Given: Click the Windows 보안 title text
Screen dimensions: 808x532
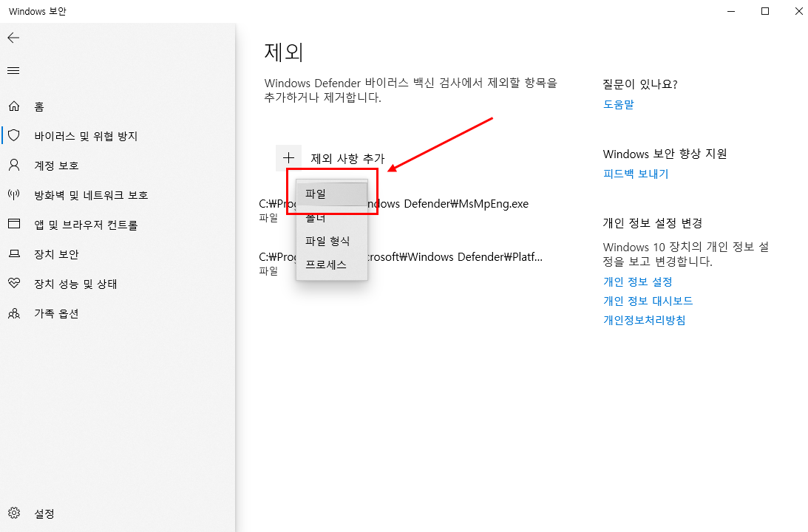Looking at the screenshot, I should click(38, 11).
